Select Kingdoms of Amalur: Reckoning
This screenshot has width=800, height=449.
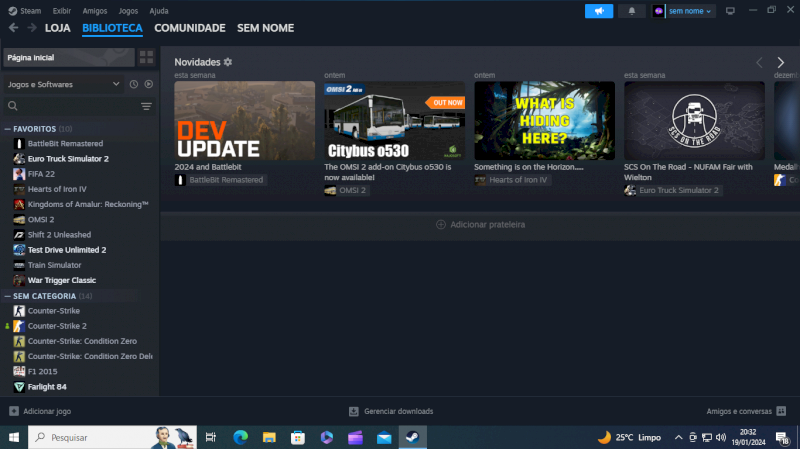click(x=88, y=204)
